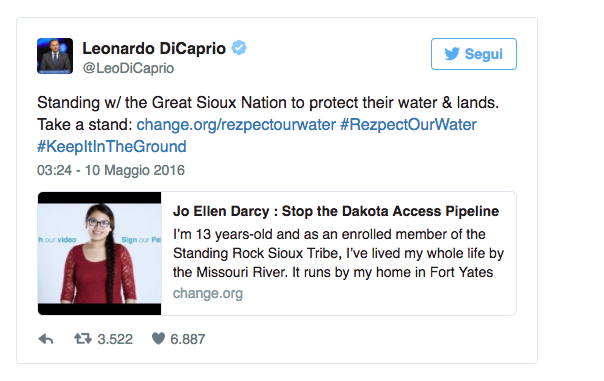Open the 03:24 - 10 Maggio 2016 timestamp
This screenshot has height=381, width=604.
coord(111,170)
